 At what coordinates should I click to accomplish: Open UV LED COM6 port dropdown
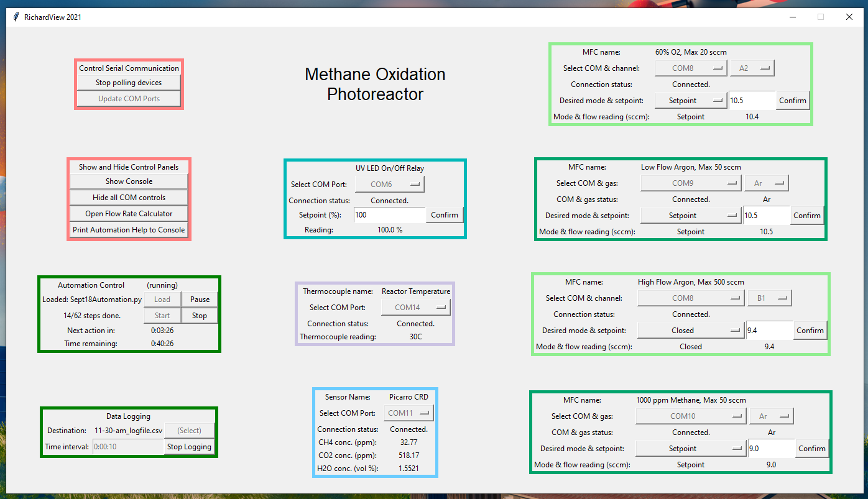pos(389,185)
